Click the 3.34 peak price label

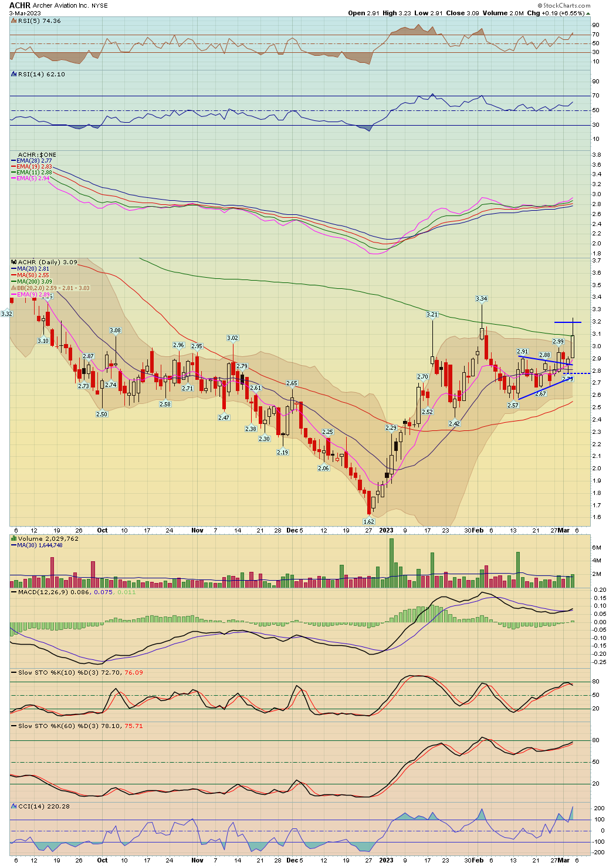[x=480, y=299]
